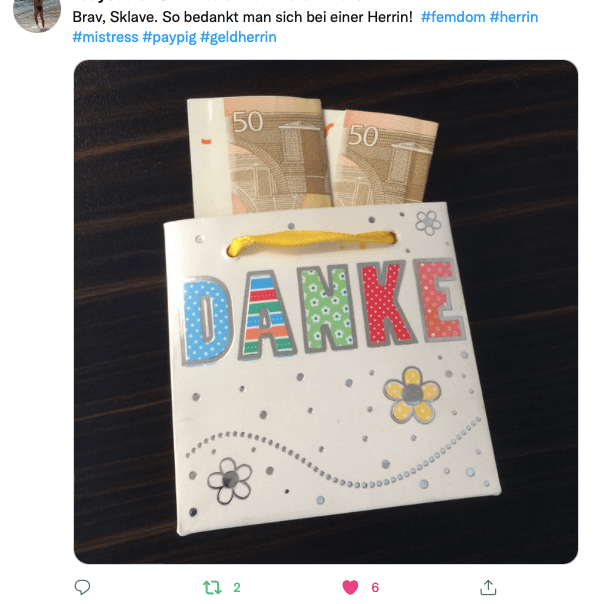Enlarge the DANKE gift bag photo
Viewport: 594px width, 604px height.
pos(326,312)
